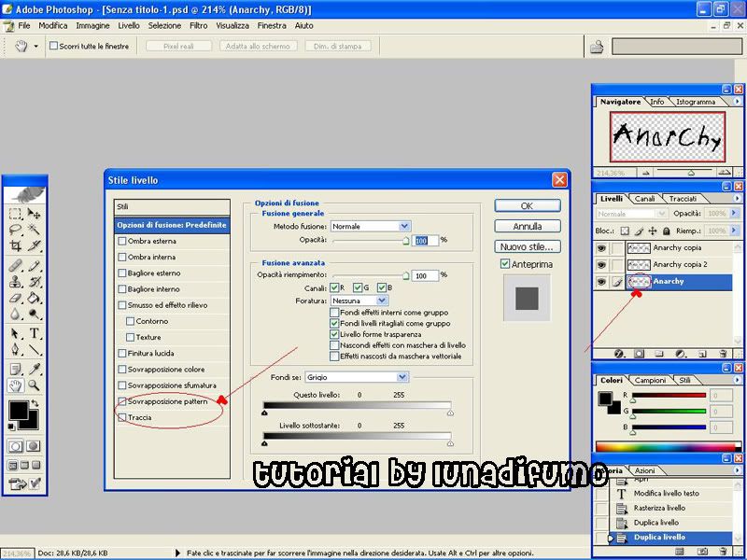The width and height of the screenshot is (747, 560).
Task: Switch to the Canali tab
Action: [644, 199]
